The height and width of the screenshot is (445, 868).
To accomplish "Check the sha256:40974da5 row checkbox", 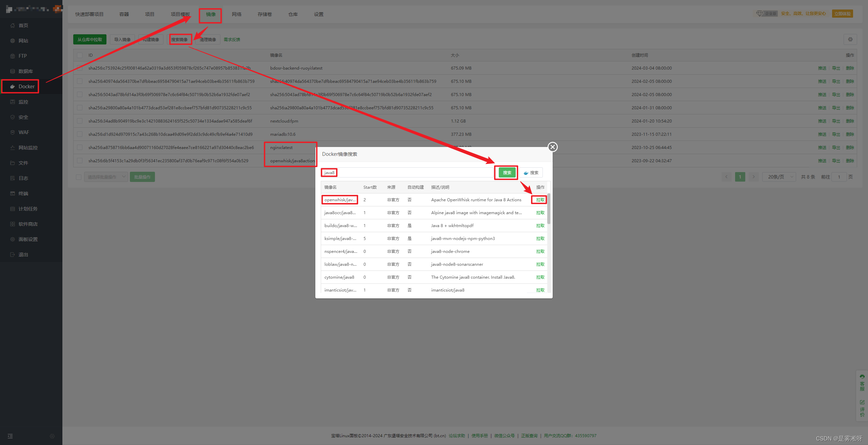I will pyautogui.click(x=80, y=81).
